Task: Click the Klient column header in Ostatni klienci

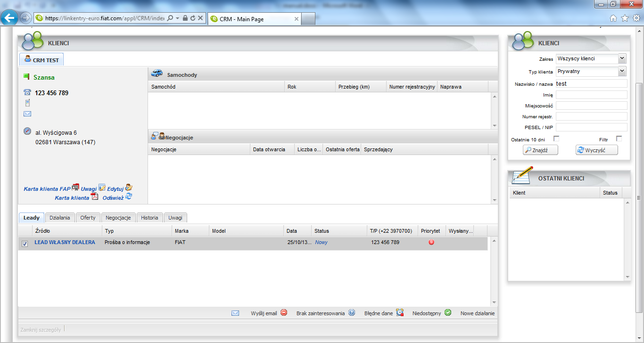Action: pos(555,192)
